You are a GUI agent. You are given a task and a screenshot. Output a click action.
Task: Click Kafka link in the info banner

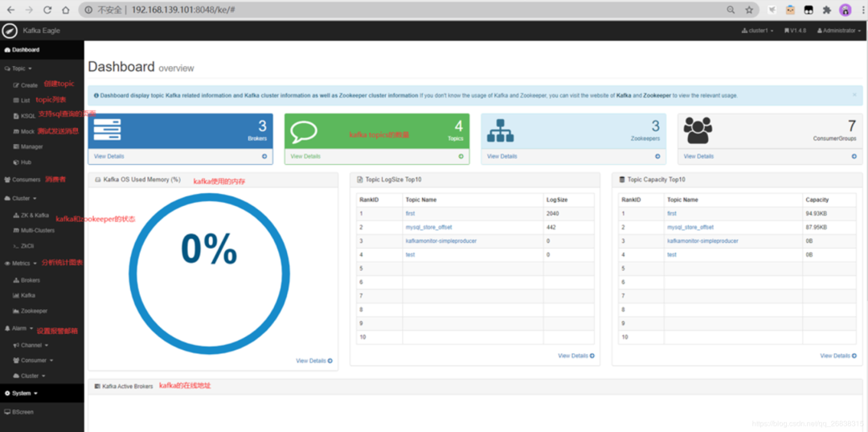(624, 95)
